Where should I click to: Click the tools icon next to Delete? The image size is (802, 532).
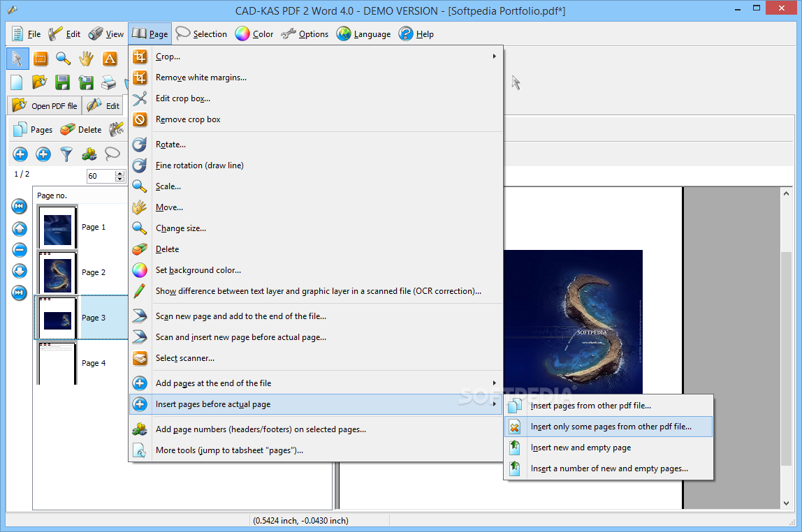117,129
